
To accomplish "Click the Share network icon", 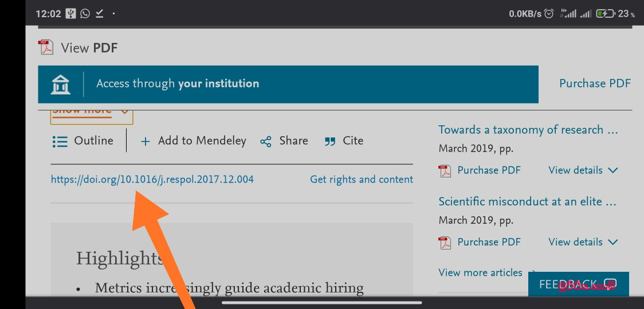I will click(266, 142).
